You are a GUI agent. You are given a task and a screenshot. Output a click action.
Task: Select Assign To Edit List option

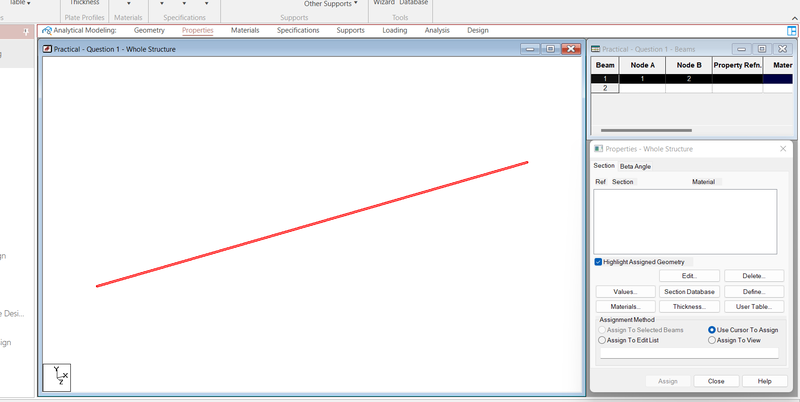tap(602, 340)
